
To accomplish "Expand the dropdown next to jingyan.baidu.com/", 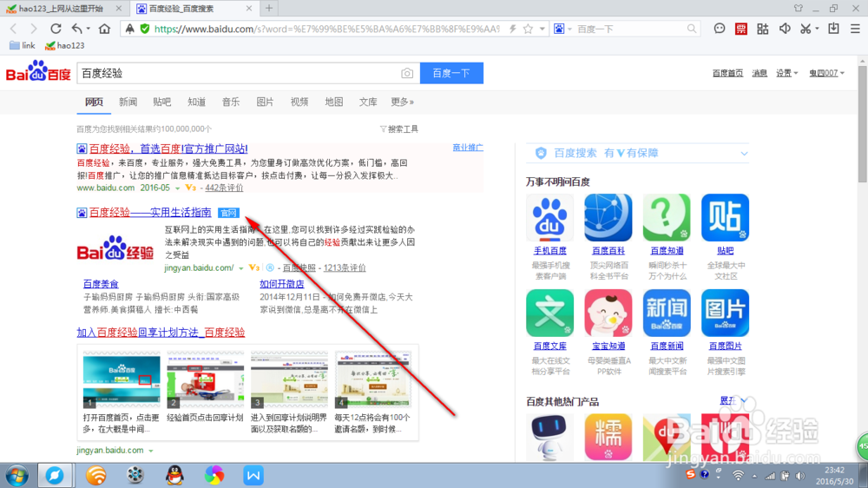I will pyautogui.click(x=240, y=268).
